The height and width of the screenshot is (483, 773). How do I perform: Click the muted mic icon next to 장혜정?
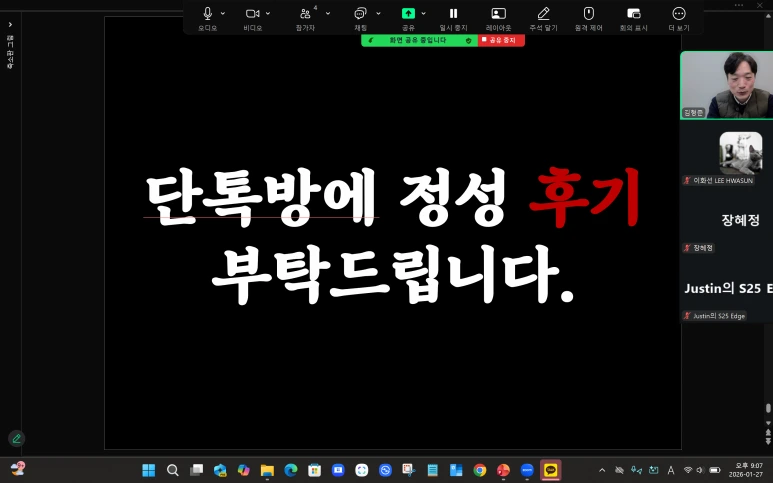point(687,248)
